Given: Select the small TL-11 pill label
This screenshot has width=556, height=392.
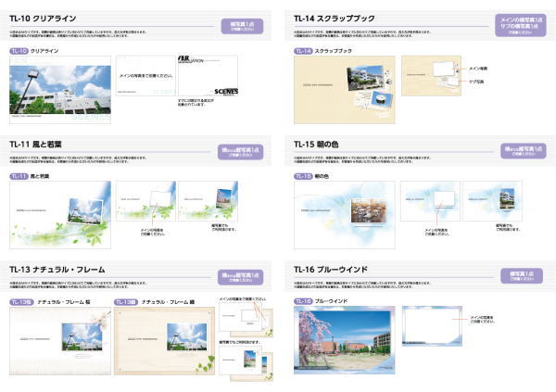Looking at the screenshot, I should pos(19,176).
